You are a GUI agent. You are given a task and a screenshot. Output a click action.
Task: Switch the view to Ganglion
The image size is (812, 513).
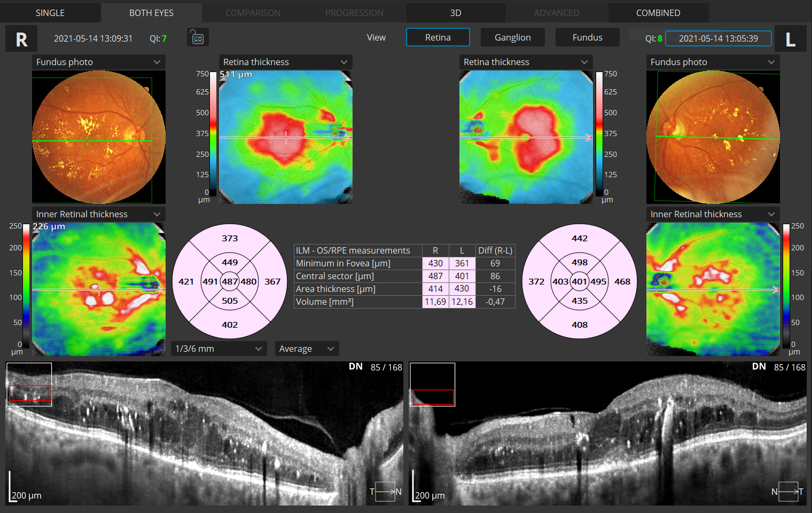(x=512, y=37)
